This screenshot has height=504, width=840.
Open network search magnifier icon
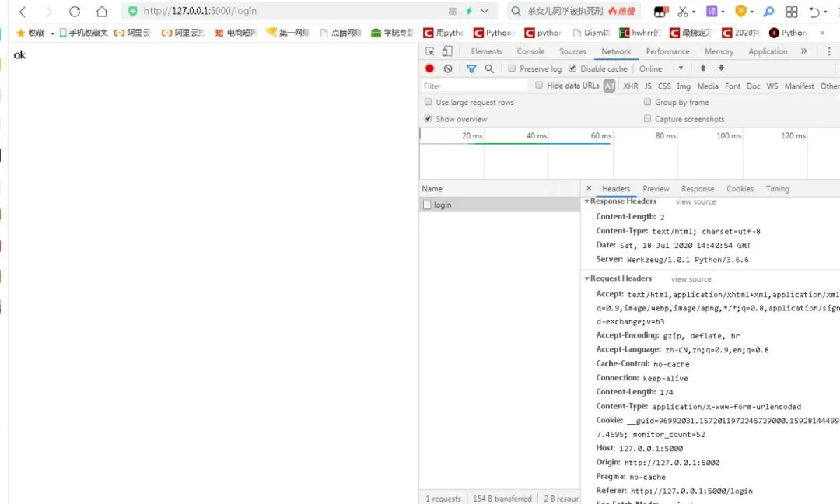pyautogui.click(x=489, y=68)
